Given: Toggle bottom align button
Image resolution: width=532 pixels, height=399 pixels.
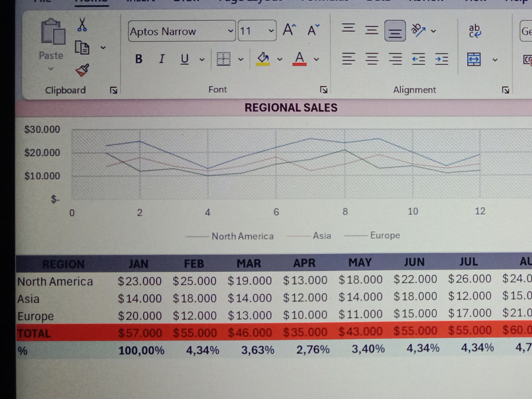Looking at the screenshot, I should click(x=395, y=31).
